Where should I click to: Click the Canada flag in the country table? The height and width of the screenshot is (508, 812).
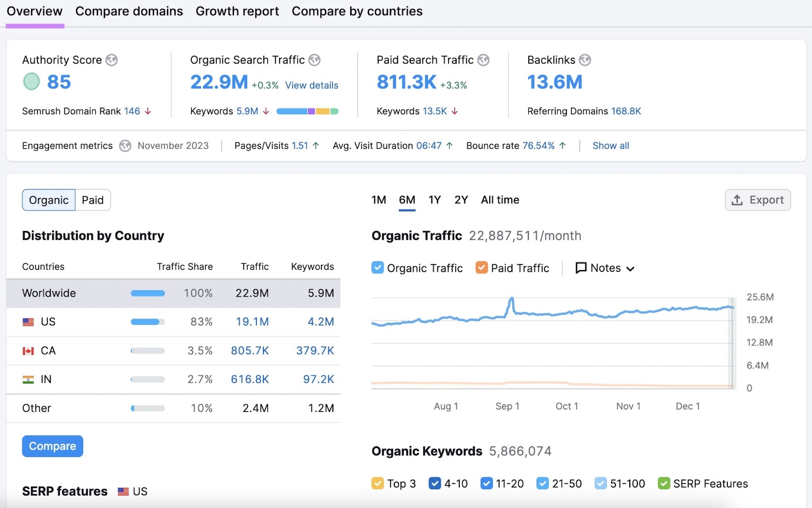click(29, 351)
